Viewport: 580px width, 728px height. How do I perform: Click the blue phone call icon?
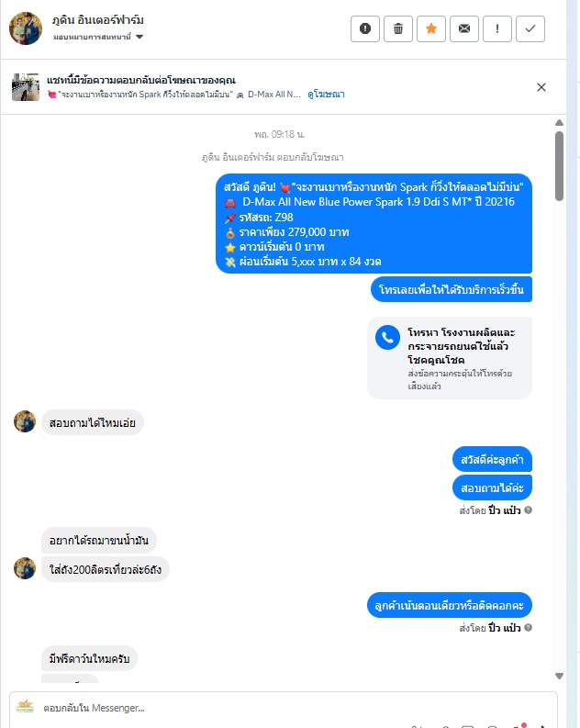click(x=387, y=337)
